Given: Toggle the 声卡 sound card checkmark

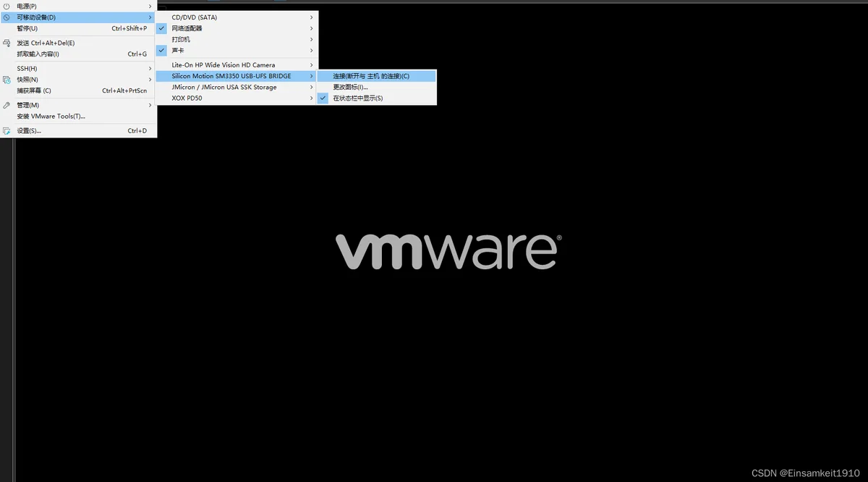Looking at the screenshot, I should pos(161,50).
